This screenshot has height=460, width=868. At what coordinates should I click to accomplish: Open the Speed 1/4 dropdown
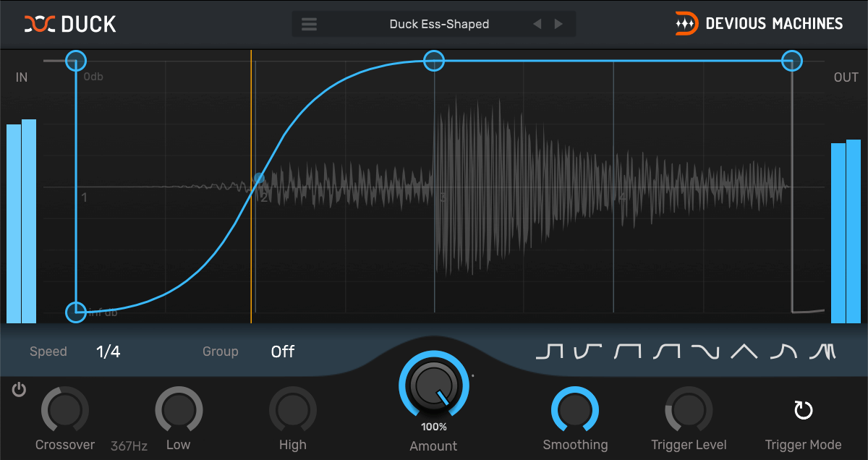click(109, 352)
